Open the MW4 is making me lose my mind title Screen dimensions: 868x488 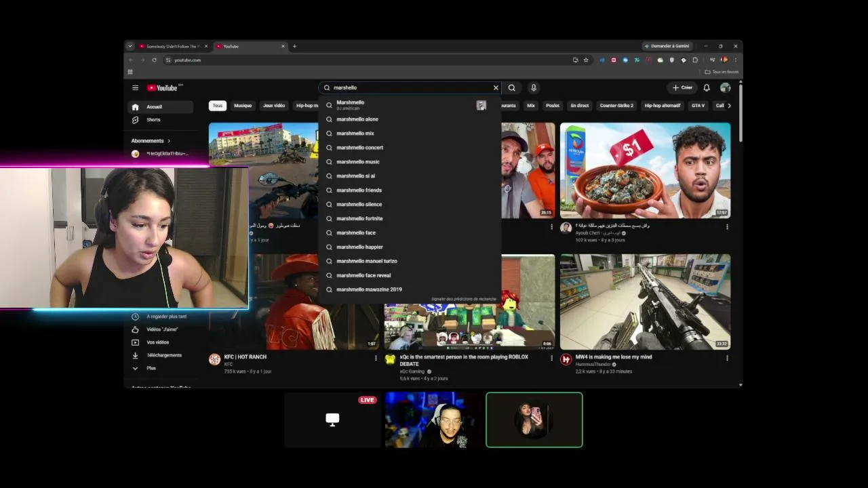[614, 357]
